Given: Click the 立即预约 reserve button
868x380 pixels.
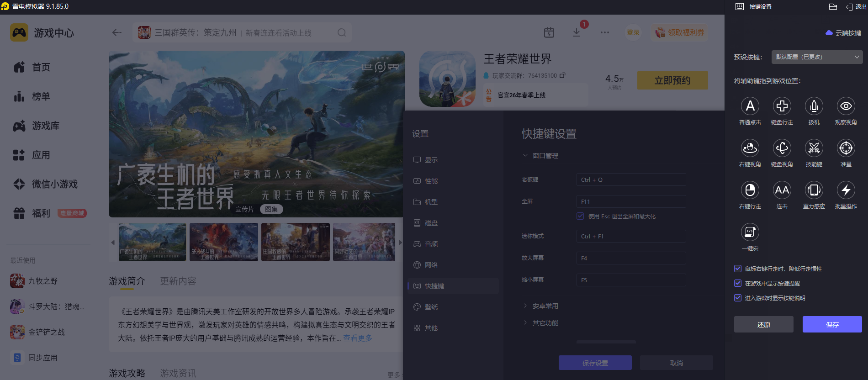Looking at the screenshot, I should (672, 80).
